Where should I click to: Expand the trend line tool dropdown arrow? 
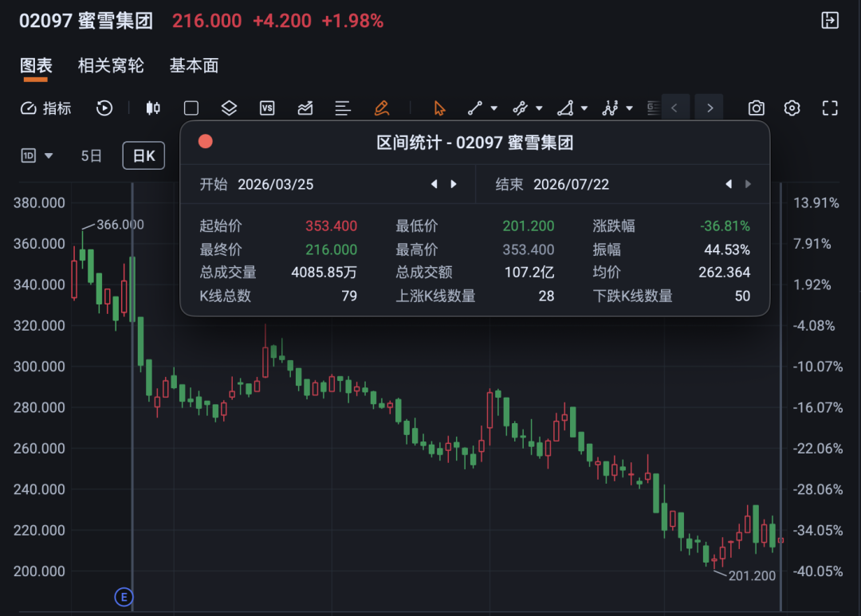pos(494,108)
